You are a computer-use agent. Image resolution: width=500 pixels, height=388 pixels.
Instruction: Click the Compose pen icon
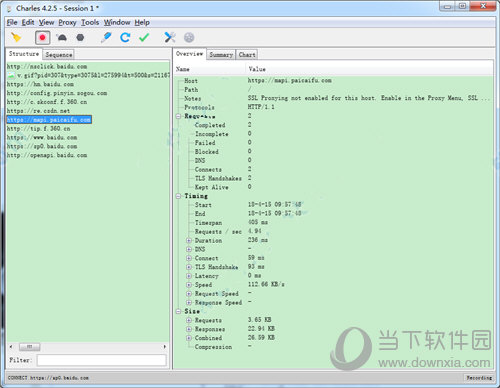(106, 37)
